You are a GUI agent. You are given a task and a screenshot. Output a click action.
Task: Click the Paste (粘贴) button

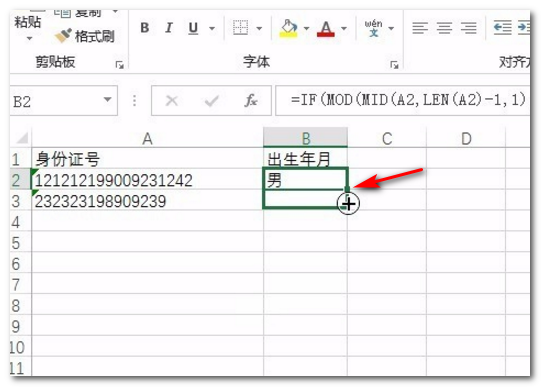[28, 22]
